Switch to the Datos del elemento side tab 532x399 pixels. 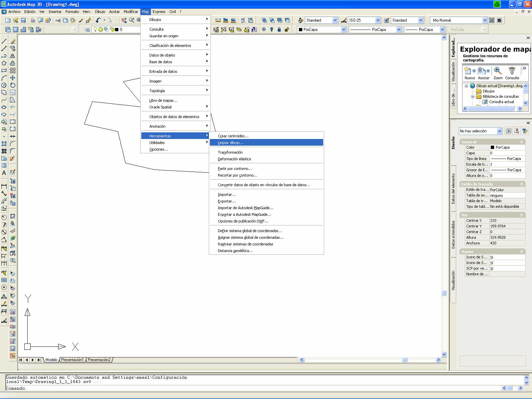click(453, 189)
